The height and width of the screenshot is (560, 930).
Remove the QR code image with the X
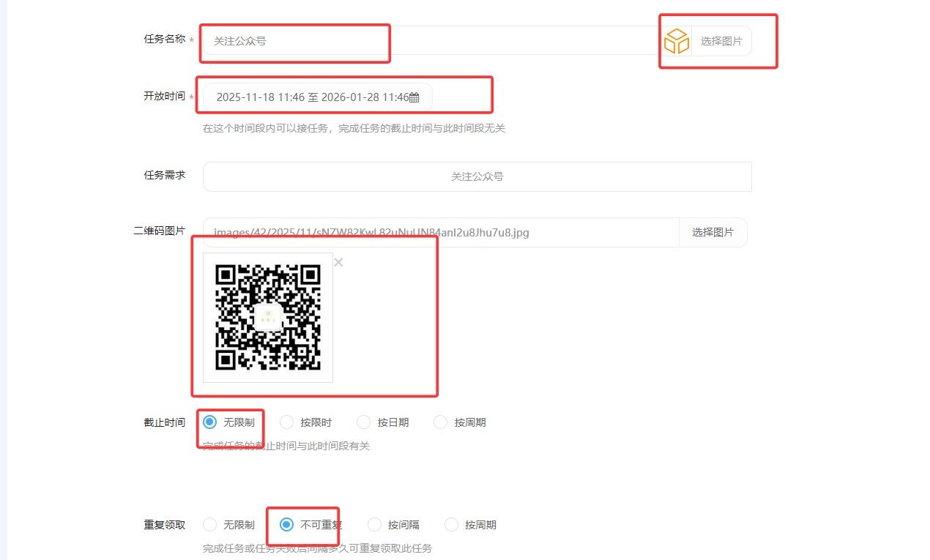click(x=338, y=262)
